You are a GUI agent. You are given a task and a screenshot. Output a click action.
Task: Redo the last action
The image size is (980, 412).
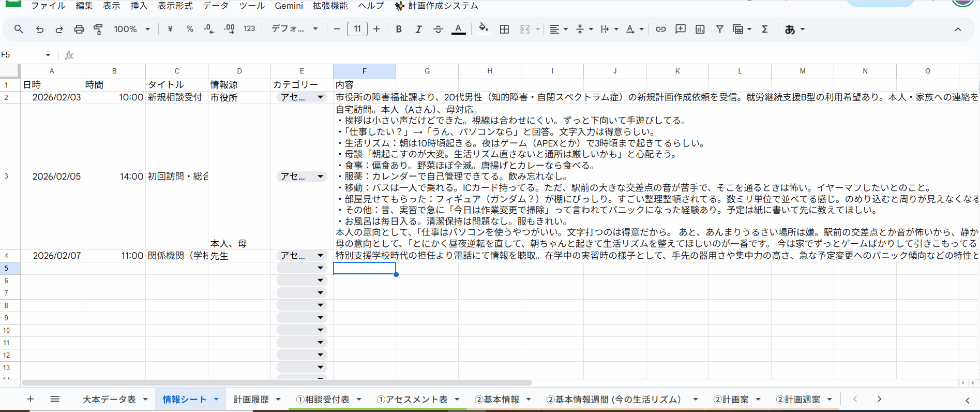59,29
